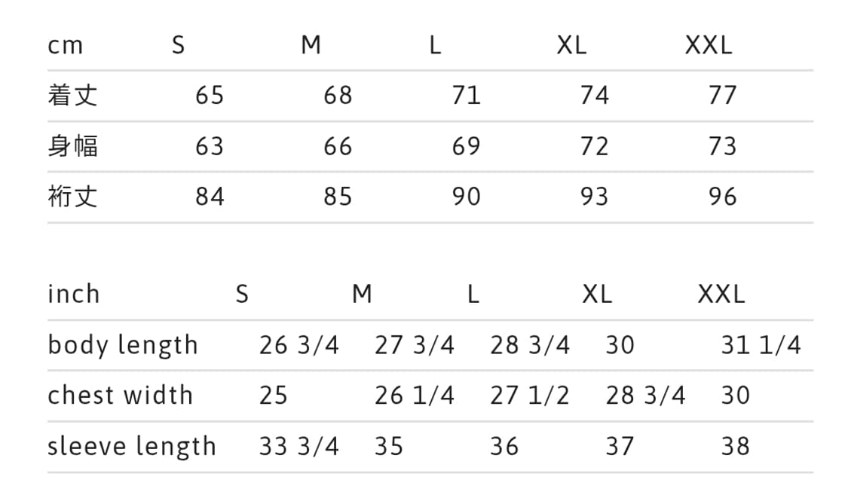
Task: Click the "sleeve length" row label
Action: pyautogui.click(x=132, y=446)
